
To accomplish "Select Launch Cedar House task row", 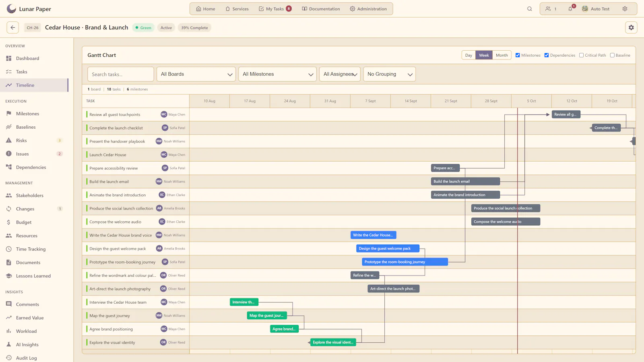I will (136, 155).
